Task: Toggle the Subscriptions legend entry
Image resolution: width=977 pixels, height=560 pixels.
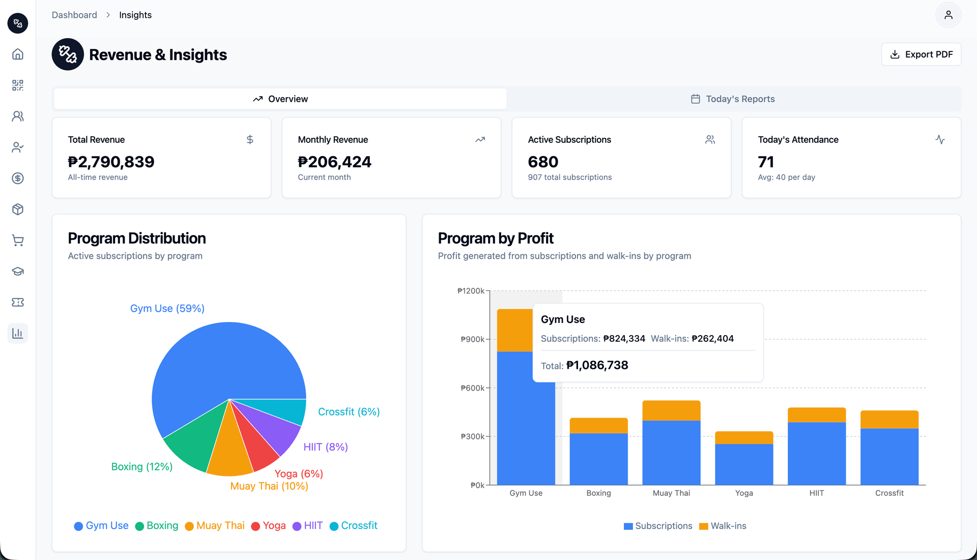Action: click(x=658, y=526)
